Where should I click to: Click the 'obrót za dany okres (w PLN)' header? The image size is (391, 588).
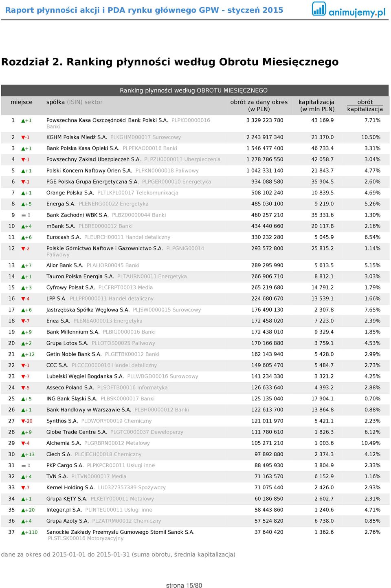(259, 106)
